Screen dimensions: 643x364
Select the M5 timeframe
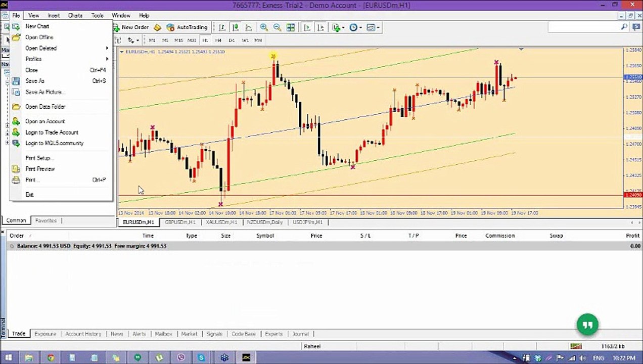pyautogui.click(x=165, y=40)
